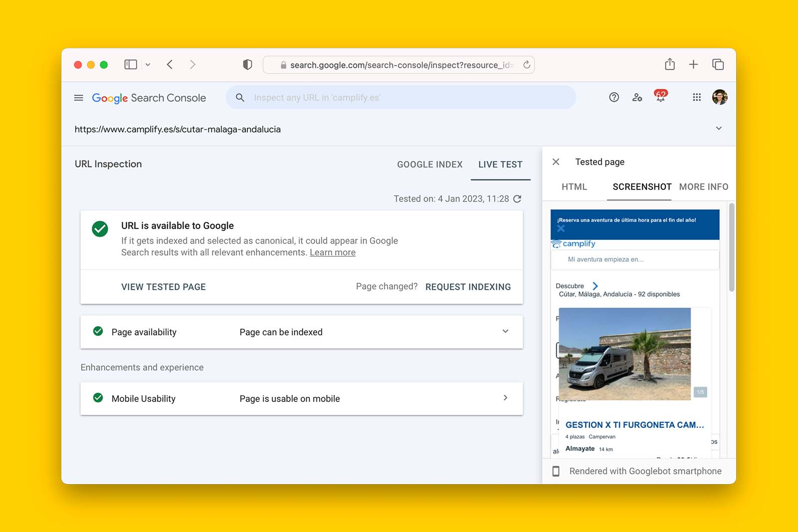
Task: Open a new Safari tab
Action: [x=693, y=64]
